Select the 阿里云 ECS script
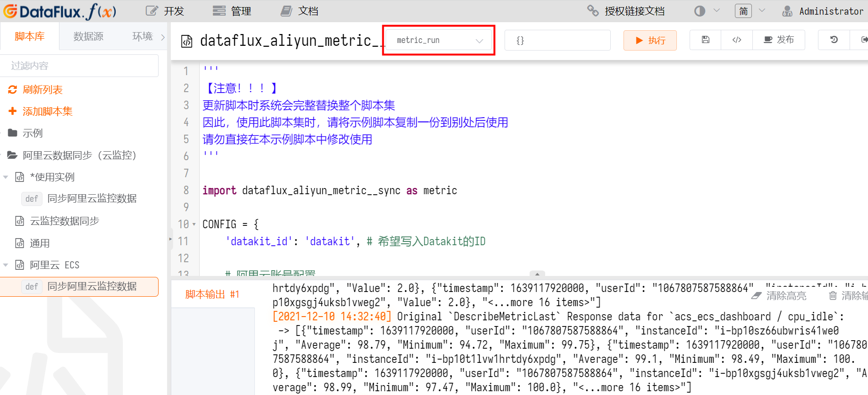This screenshot has height=395, width=868. click(54, 265)
